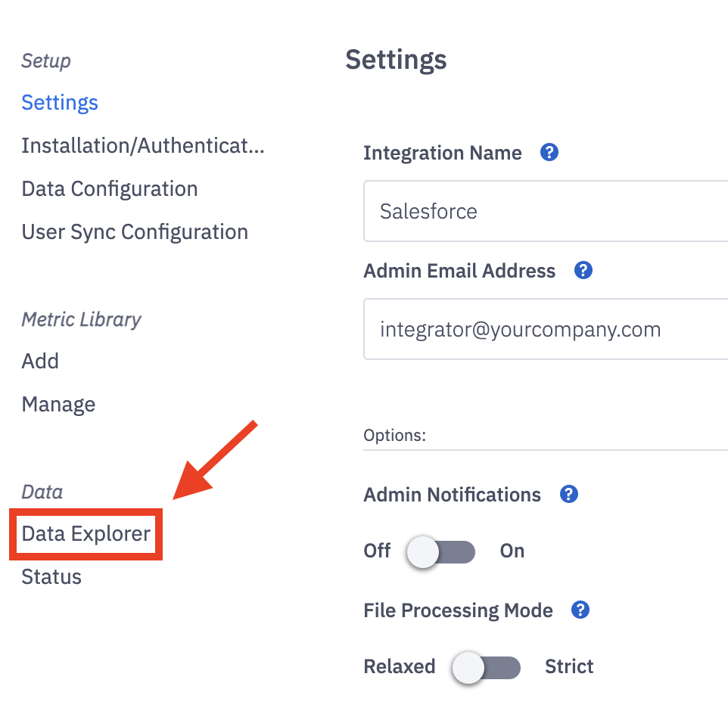Select Add under Metric Library
Screen dimensions: 728x714
40,361
